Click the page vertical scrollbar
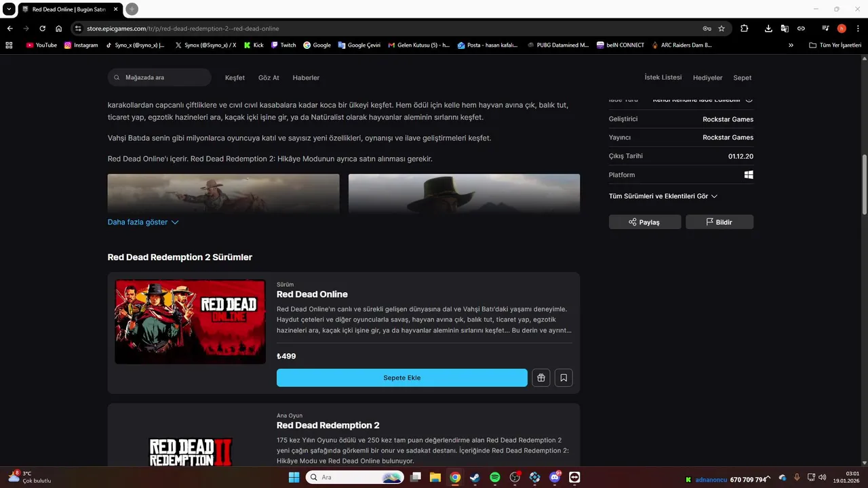 [x=864, y=184]
